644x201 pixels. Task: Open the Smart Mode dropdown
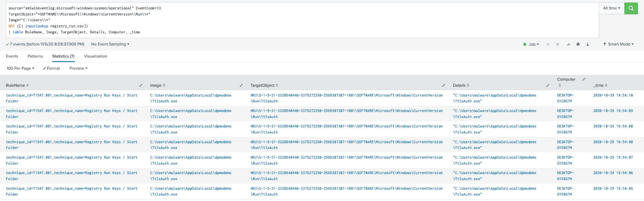click(x=619, y=44)
